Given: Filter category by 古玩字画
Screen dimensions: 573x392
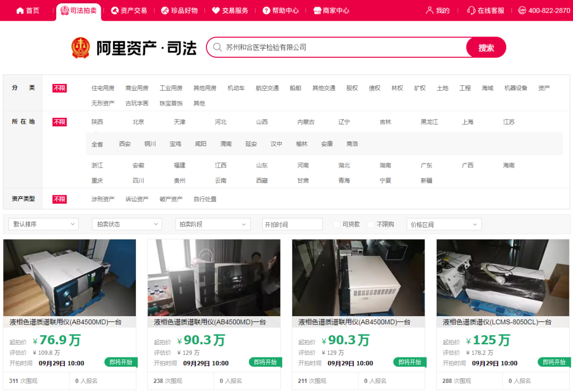Looking at the screenshot, I should tap(137, 103).
